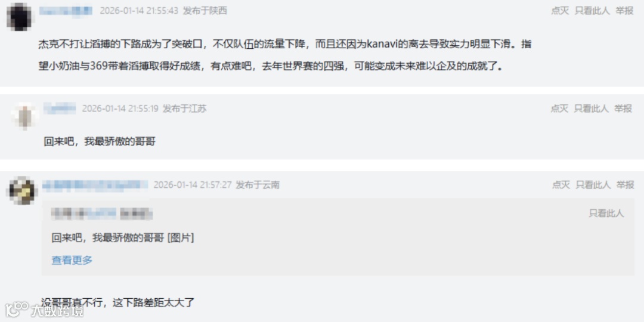Click the Jiangsu commenter's avatar
Viewport: 644px width, 322px height.
click(26, 116)
